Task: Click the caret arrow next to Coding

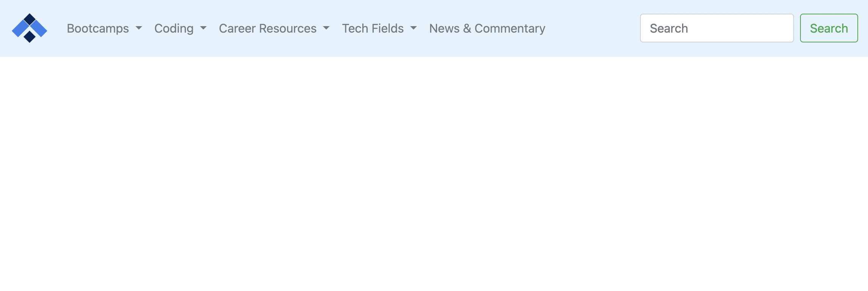Action: coord(203,28)
